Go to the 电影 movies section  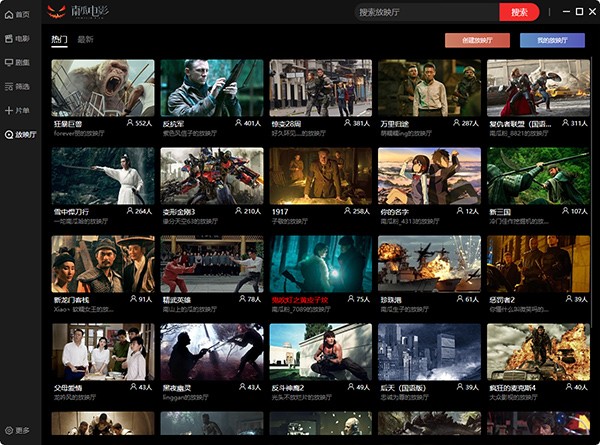click(18, 38)
